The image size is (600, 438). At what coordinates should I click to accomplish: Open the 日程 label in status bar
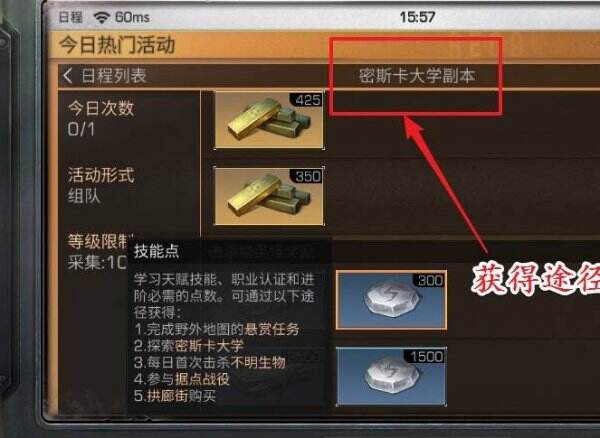(x=70, y=17)
